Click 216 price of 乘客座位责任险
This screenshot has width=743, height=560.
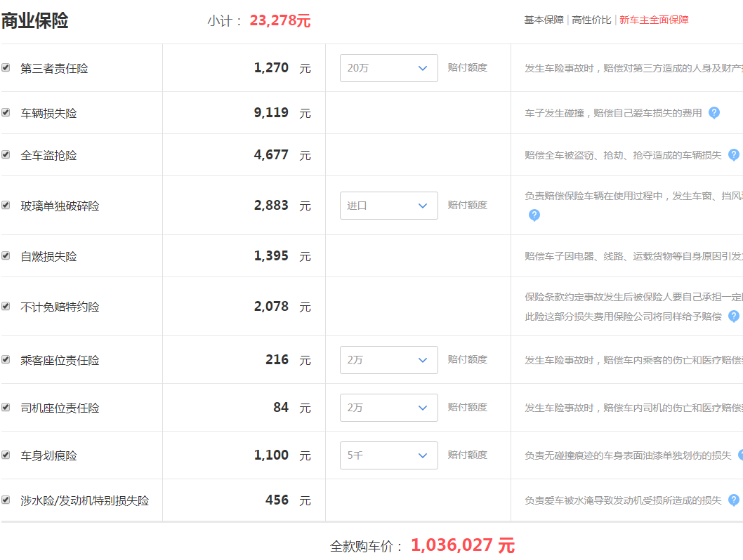click(x=277, y=360)
